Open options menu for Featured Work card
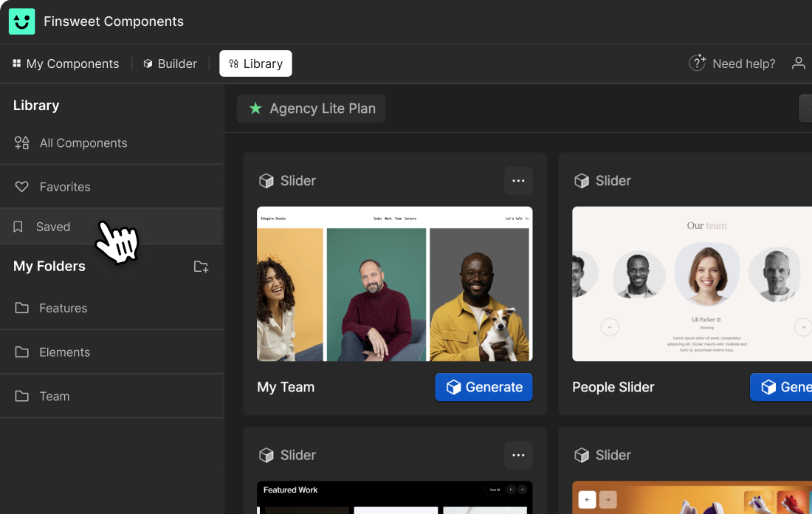812x514 pixels. [518, 455]
